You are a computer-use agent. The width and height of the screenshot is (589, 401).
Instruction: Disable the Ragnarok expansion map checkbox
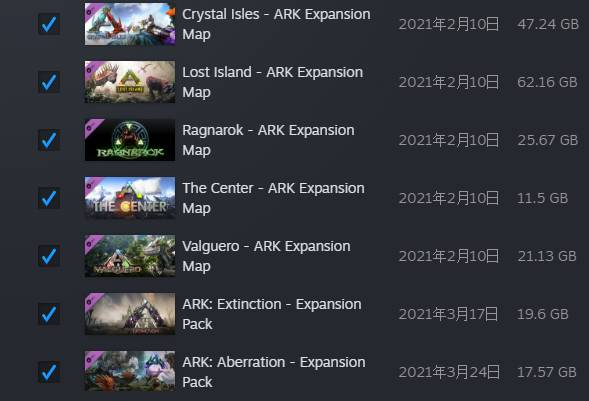(x=49, y=140)
